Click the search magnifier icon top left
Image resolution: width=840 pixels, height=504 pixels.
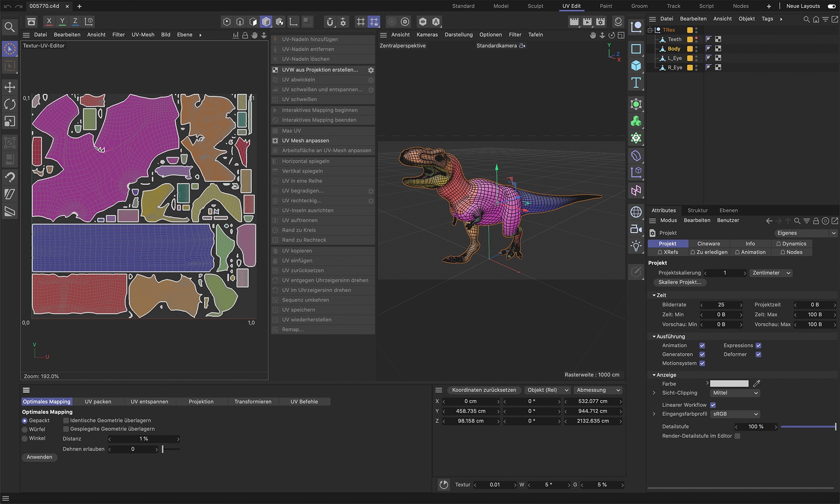click(10, 27)
